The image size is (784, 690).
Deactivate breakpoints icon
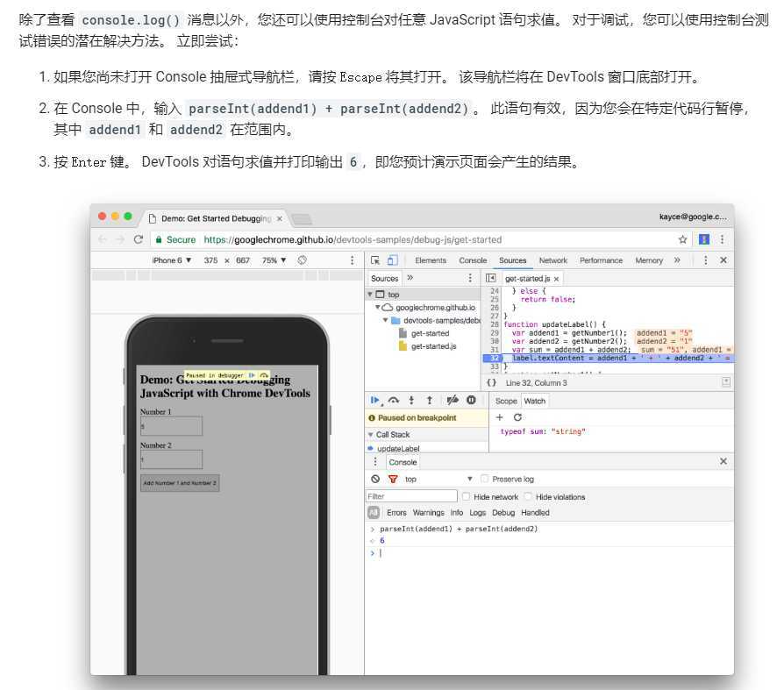(452, 400)
